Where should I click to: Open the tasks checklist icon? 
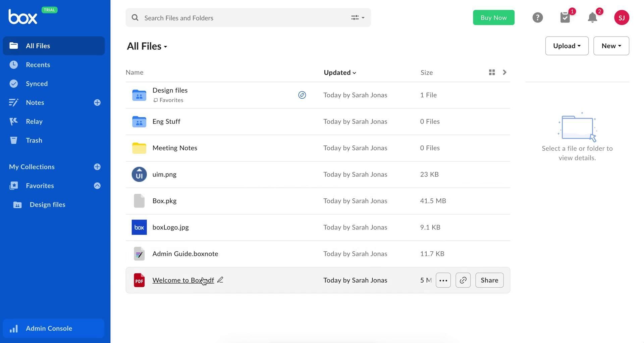pyautogui.click(x=565, y=17)
